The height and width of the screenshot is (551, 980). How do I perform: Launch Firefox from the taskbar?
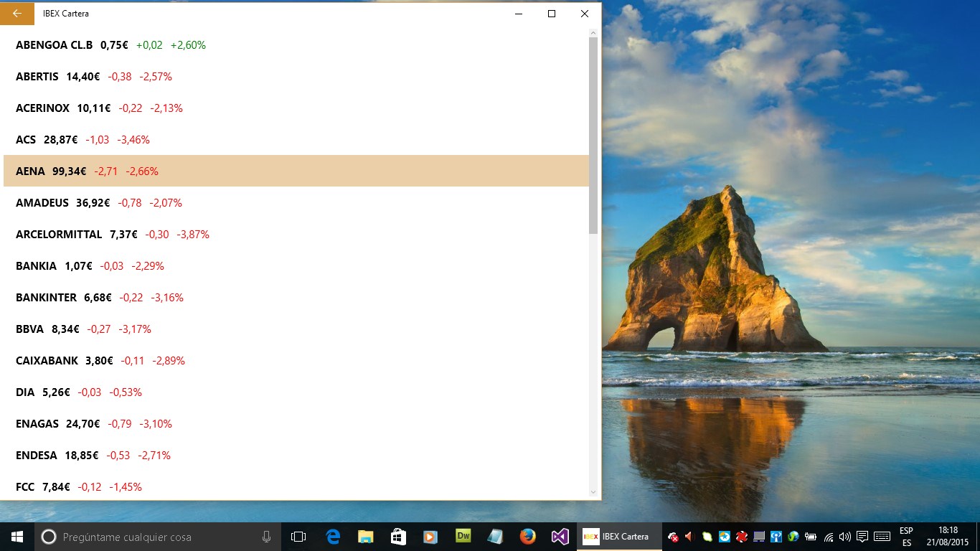[x=527, y=537]
